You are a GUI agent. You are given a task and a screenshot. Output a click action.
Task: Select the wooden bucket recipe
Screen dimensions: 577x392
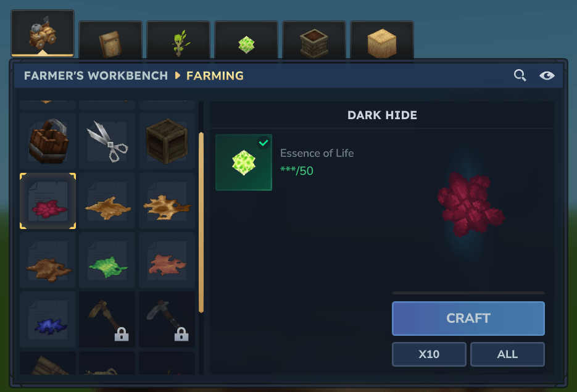48,141
